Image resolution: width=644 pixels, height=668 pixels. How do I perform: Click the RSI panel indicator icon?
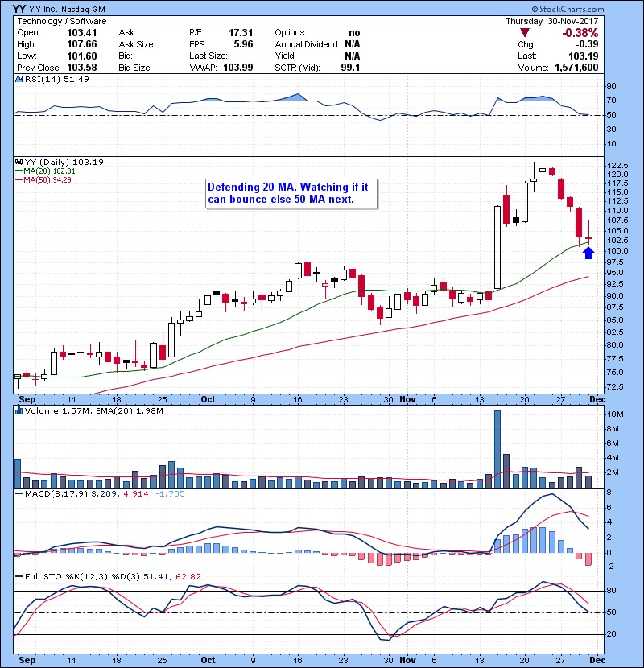tap(19, 79)
